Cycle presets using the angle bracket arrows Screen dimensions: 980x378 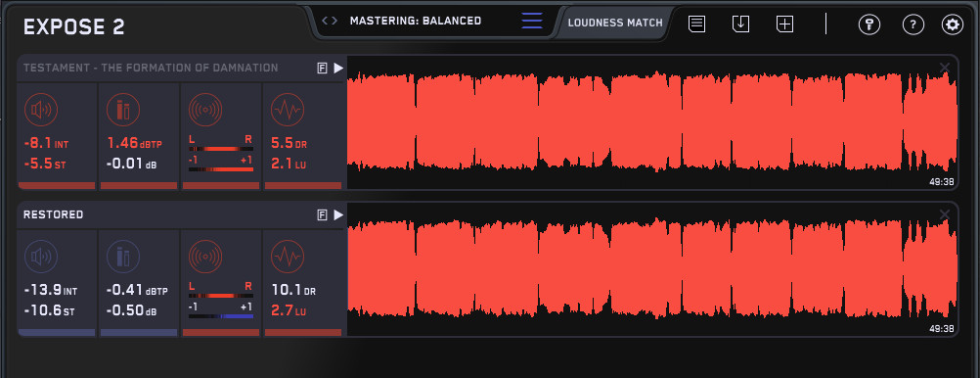(x=330, y=21)
